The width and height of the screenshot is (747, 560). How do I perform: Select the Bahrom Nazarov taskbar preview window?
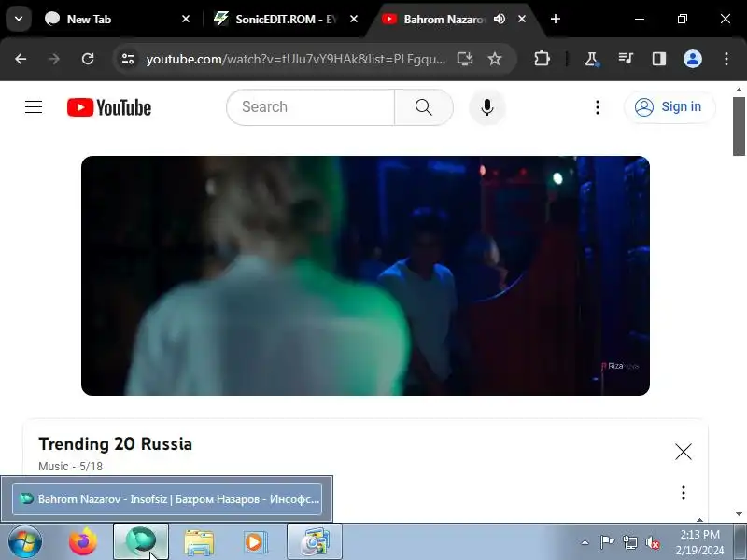pos(167,499)
